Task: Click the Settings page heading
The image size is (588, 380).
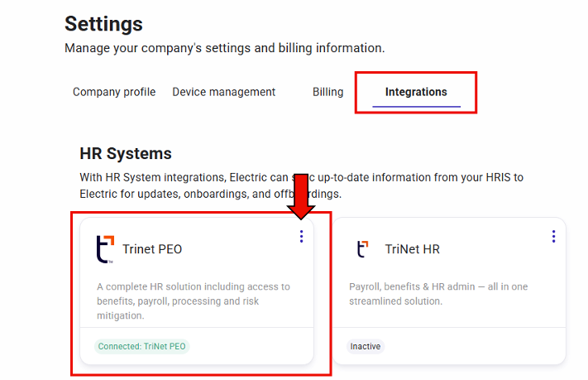Action: pyautogui.click(x=103, y=24)
